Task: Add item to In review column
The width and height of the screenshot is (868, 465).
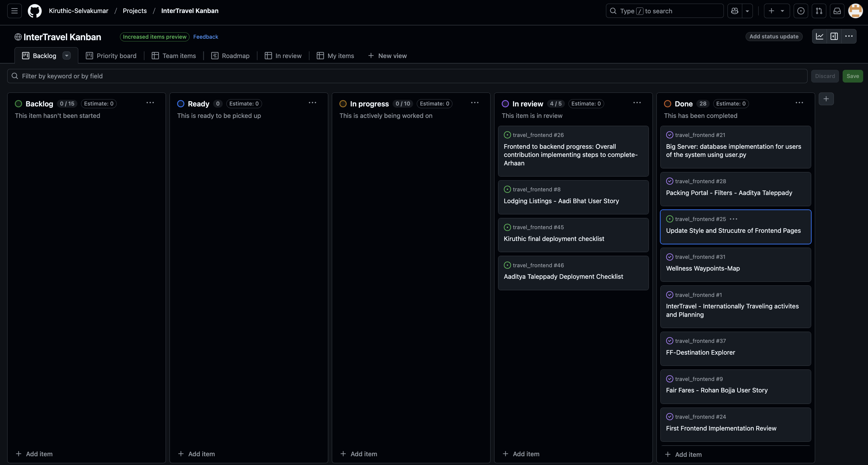Action: coord(521,454)
